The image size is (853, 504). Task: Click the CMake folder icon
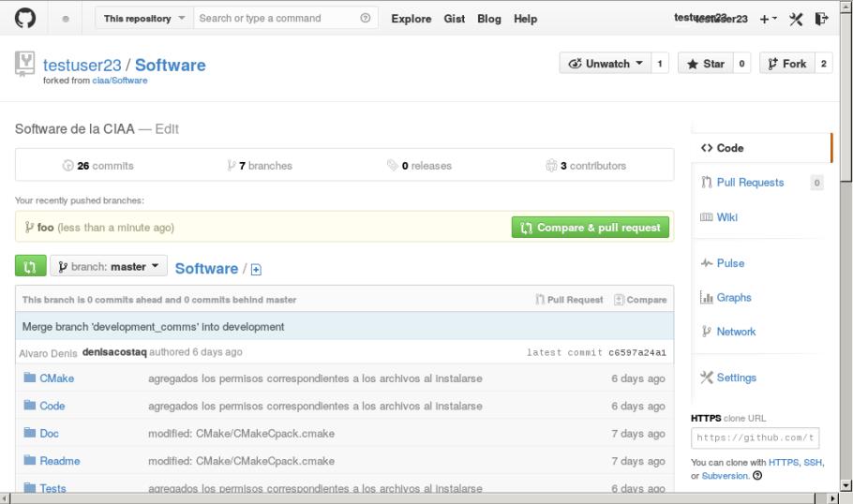tap(30, 378)
